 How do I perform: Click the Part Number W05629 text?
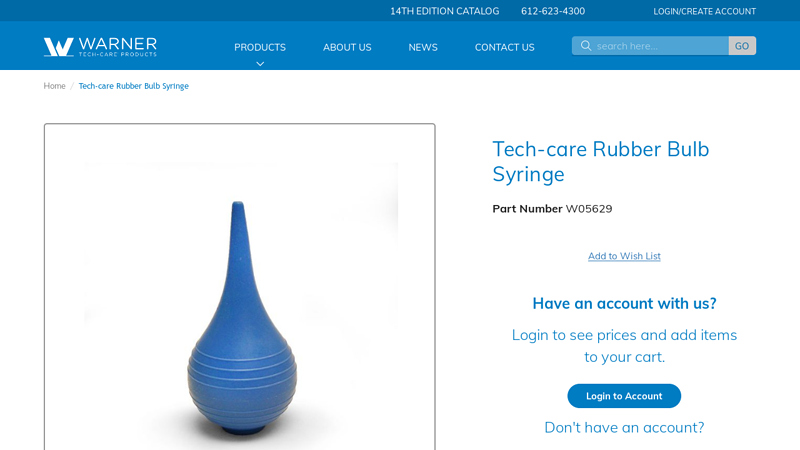(552, 209)
